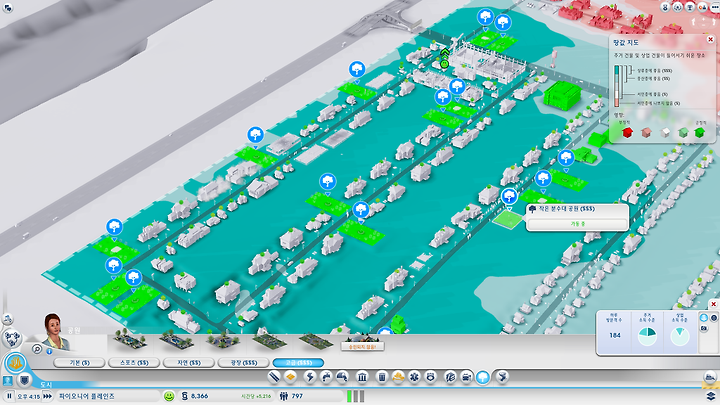Click the green smiley marker on map
720x405 pixels.
pyautogui.click(x=444, y=64)
